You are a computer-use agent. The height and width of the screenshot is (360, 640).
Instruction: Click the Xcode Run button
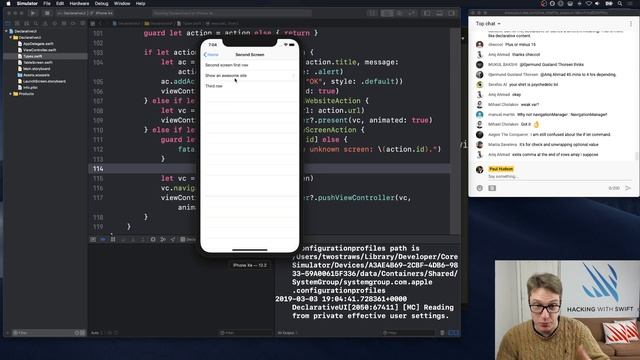[x=33, y=13]
